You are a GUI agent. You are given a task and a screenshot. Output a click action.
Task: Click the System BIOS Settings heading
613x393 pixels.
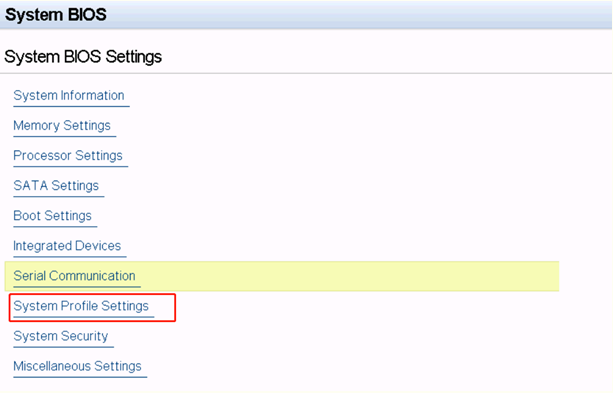pos(83,57)
